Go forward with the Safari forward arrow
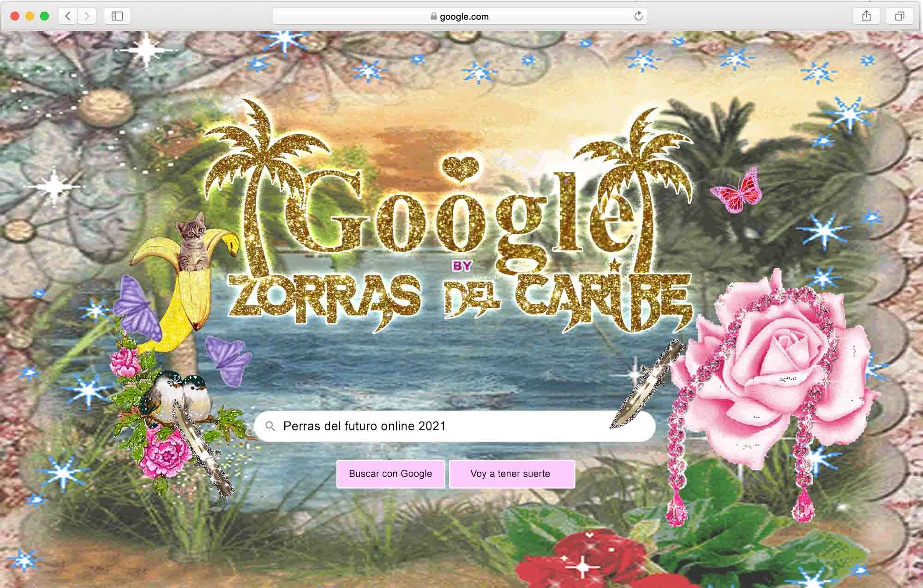Viewport: 923px width, 588px height. pos(86,16)
